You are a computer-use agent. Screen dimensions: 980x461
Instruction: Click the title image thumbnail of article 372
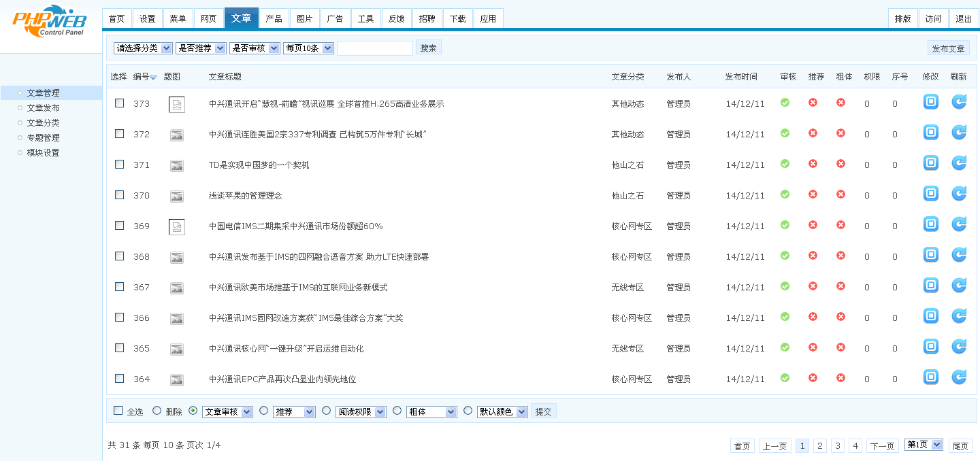click(177, 135)
